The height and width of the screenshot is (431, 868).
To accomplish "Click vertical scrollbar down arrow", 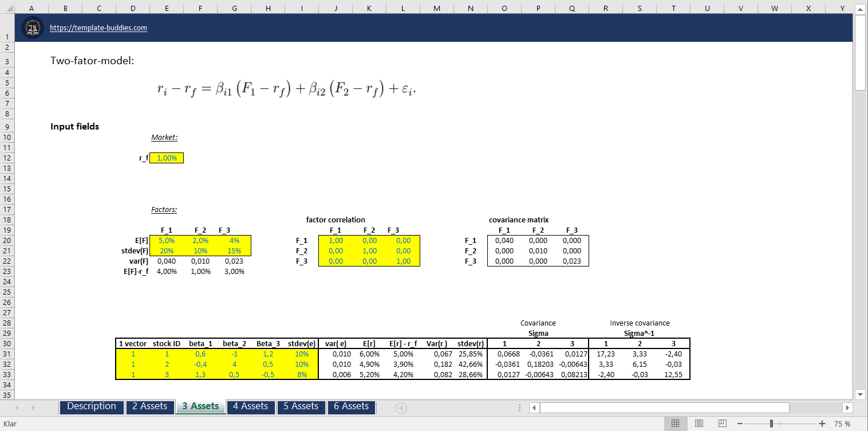I will pyautogui.click(x=860, y=394).
